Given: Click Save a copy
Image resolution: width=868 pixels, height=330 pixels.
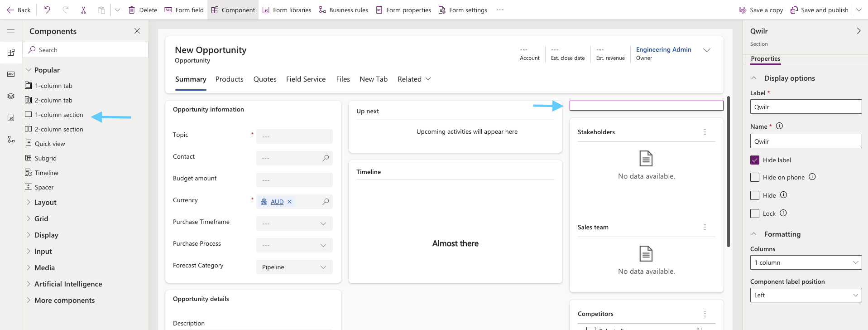Looking at the screenshot, I should [761, 10].
